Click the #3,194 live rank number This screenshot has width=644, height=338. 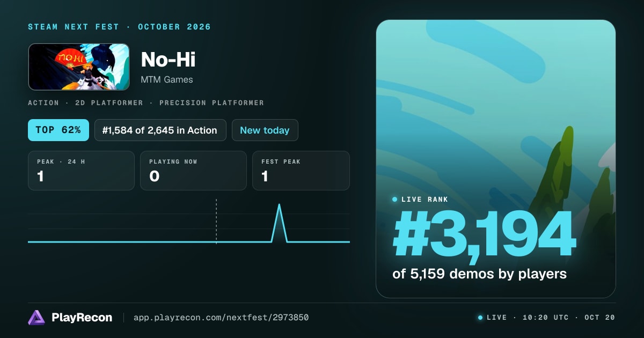pyautogui.click(x=484, y=235)
